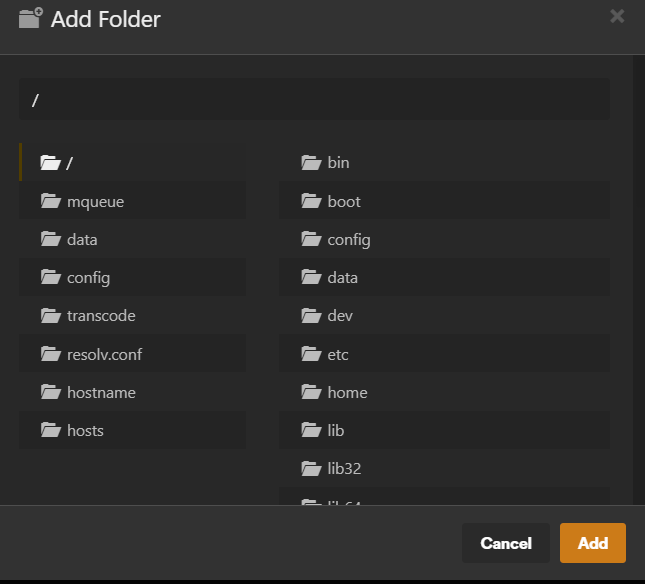Browse into the etc directory
Image resolution: width=645 pixels, height=584 pixels.
[444, 354]
